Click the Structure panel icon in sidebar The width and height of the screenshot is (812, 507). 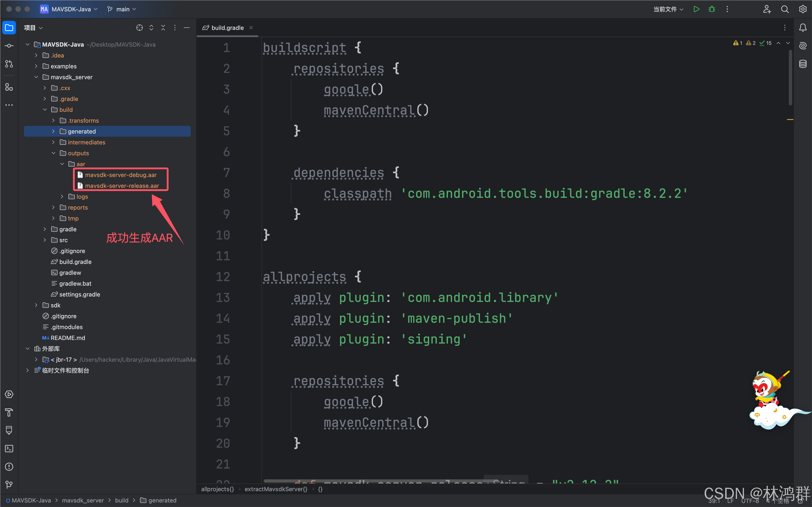pyautogui.click(x=9, y=86)
